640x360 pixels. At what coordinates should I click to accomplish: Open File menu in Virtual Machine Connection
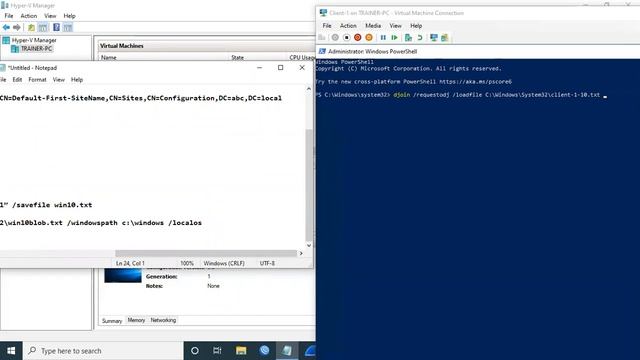point(327,26)
